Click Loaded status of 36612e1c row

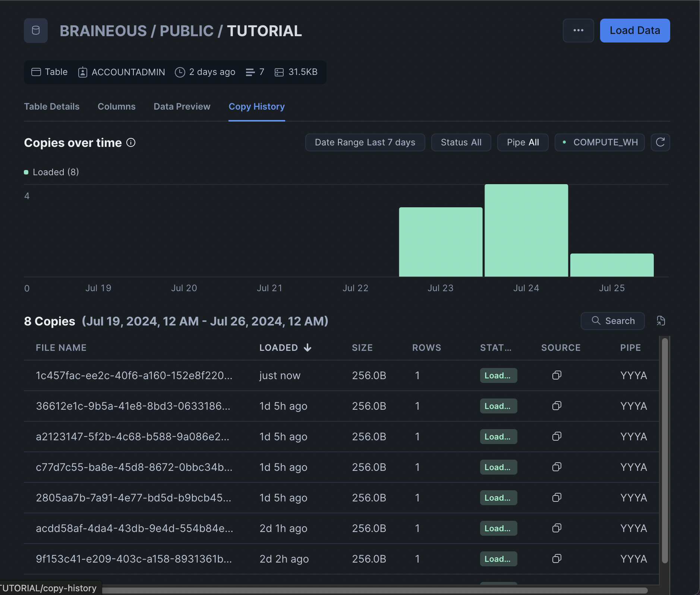498,406
